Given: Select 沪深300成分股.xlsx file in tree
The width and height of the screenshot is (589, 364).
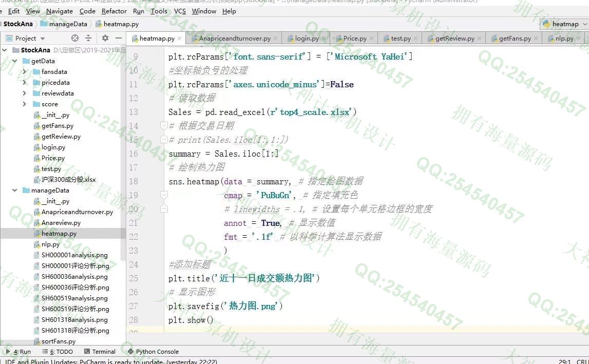Looking at the screenshot, I should (x=68, y=180).
